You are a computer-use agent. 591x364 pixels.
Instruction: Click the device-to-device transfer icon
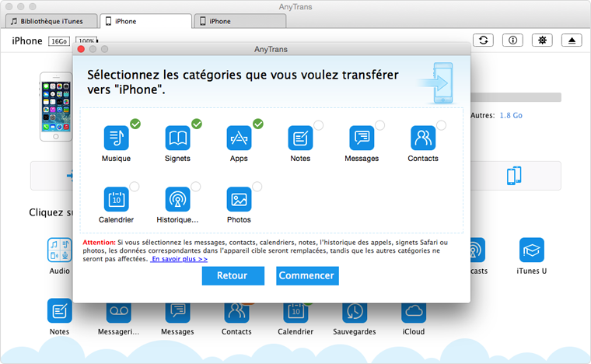(514, 176)
